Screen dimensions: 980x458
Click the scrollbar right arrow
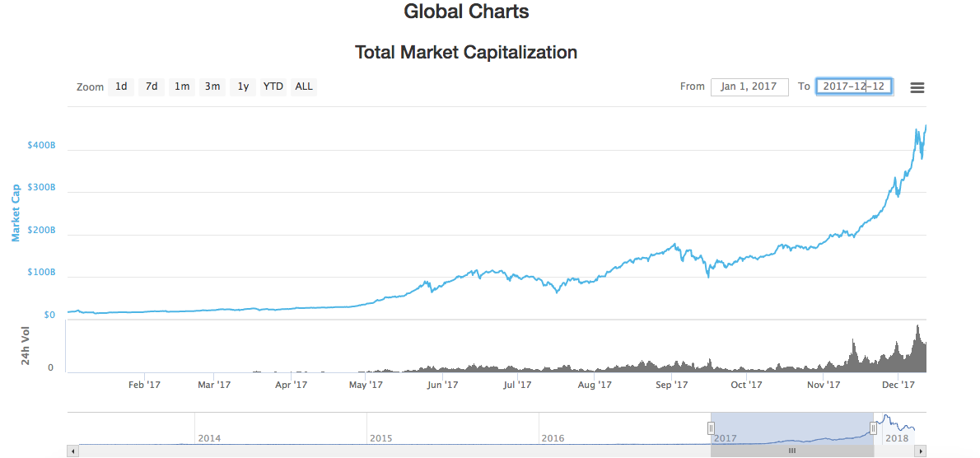click(920, 451)
